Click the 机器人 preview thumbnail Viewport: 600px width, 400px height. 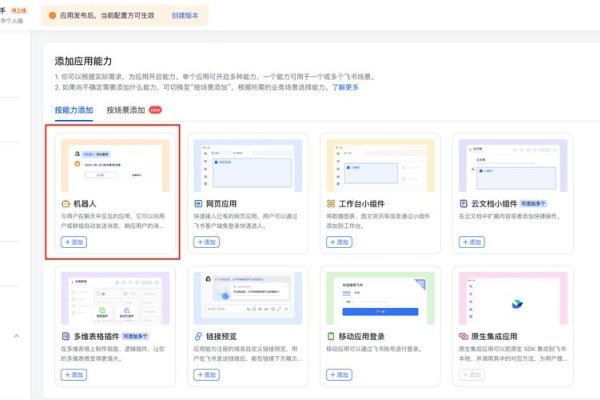pyautogui.click(x=115, y=165)
